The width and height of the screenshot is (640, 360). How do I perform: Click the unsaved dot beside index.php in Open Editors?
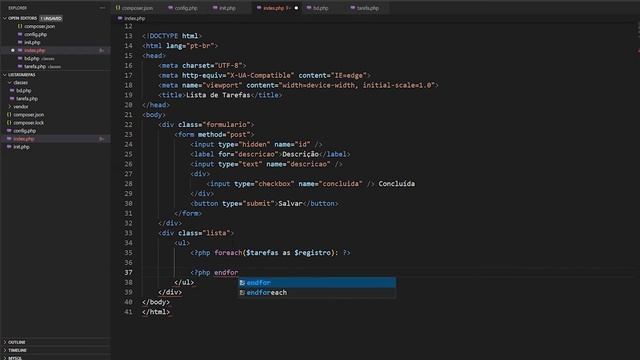[x=13, y=50]
